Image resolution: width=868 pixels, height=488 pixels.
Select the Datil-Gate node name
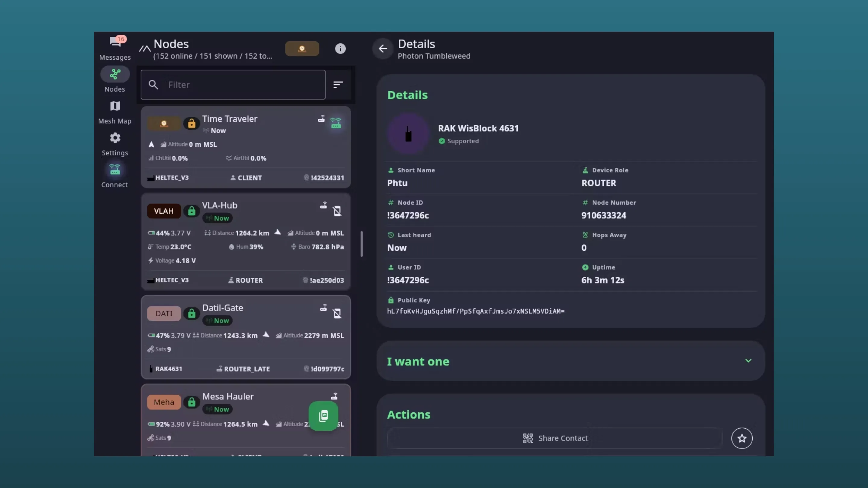(x=222, y=308)
